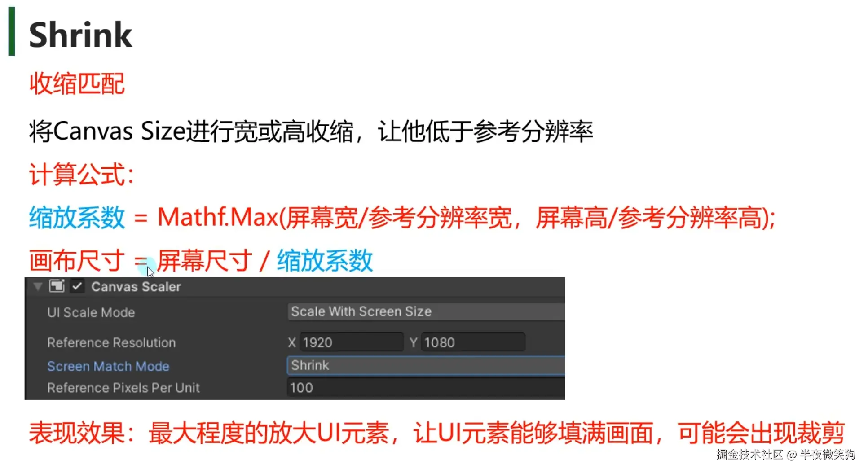Collapse the Canvas Scaler component foldout
Image resolution: width=868 pixels, height=473 pixels.
(x=38, y=286)
